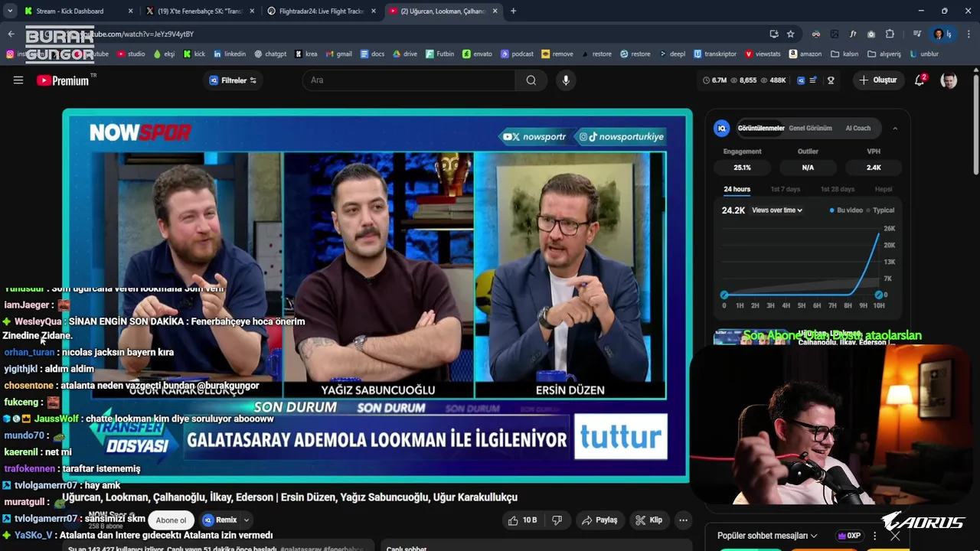The height and width of the screenshot is (551, 980).
Task: Click the 0XP chat badge
Action: 849,536
